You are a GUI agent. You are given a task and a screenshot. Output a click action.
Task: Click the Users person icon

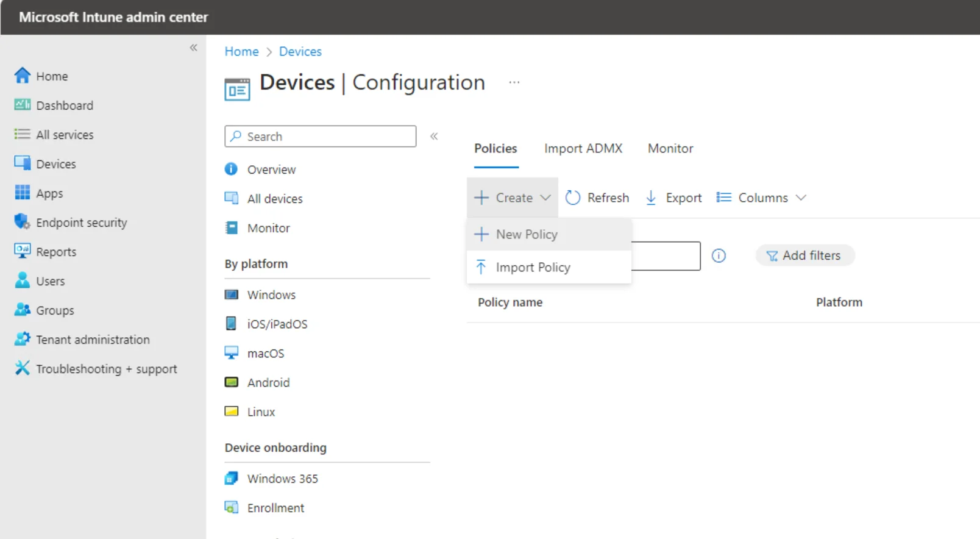click(x=23, y=280)
